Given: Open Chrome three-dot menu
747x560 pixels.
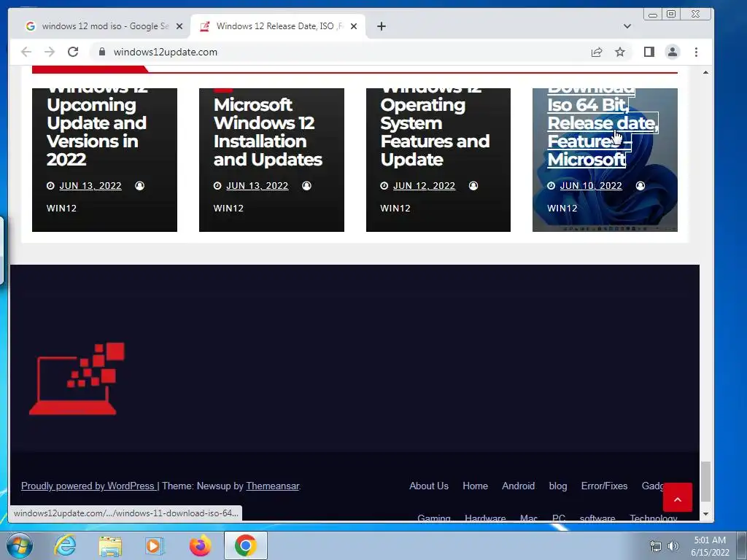Looking at the screenshot, I should (x=696, y=52).
